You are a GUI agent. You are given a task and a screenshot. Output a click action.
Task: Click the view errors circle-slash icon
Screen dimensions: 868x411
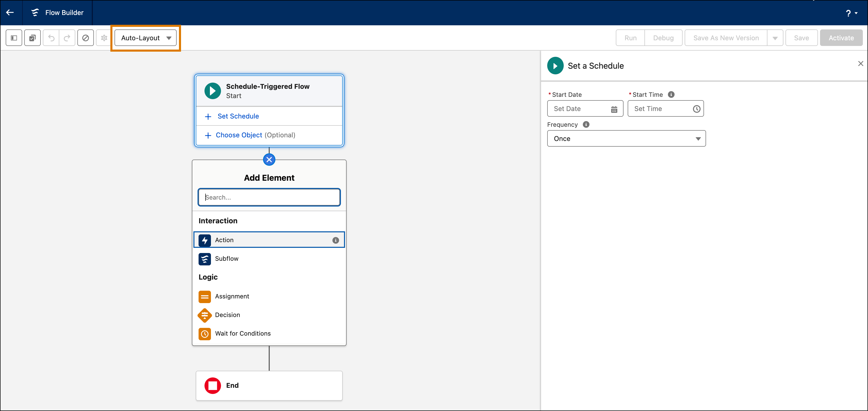pyautogui.click(x=86, y=38)
